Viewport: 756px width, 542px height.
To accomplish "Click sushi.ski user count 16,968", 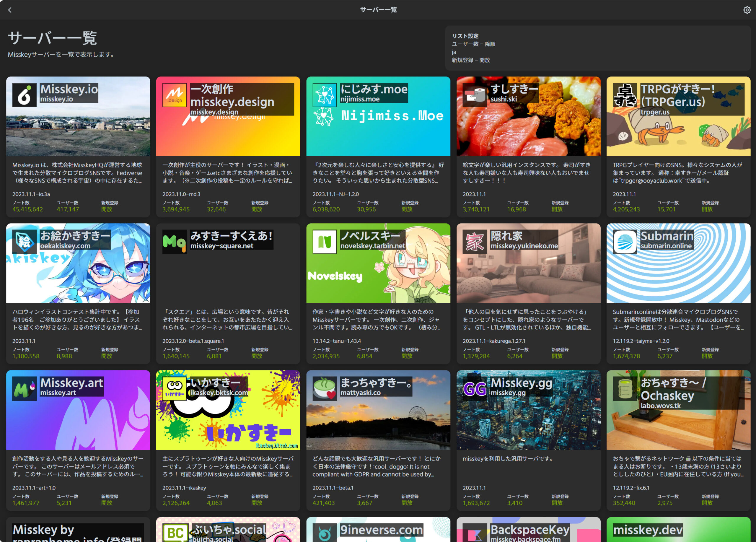I will (516, 209).
